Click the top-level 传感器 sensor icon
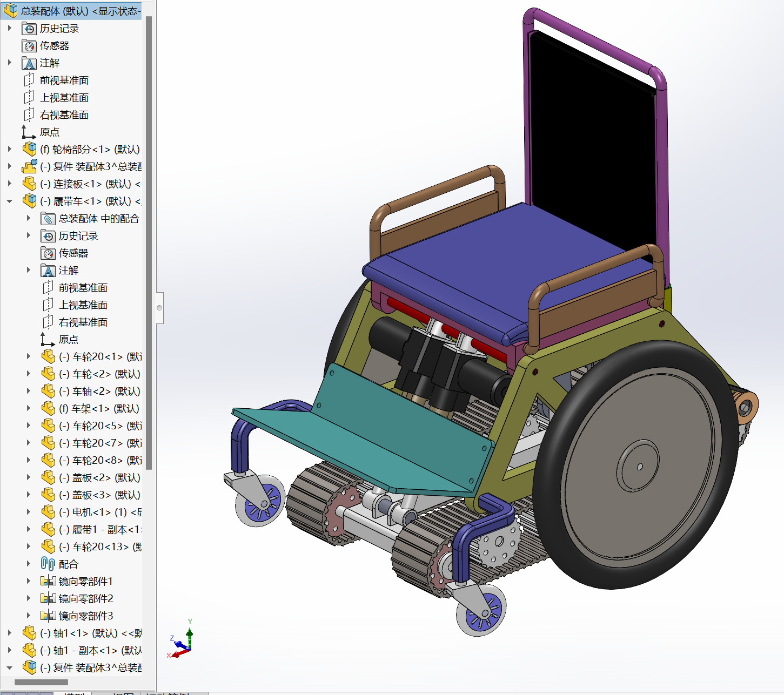The image size is (784, 695). click(x=29, y=46)
